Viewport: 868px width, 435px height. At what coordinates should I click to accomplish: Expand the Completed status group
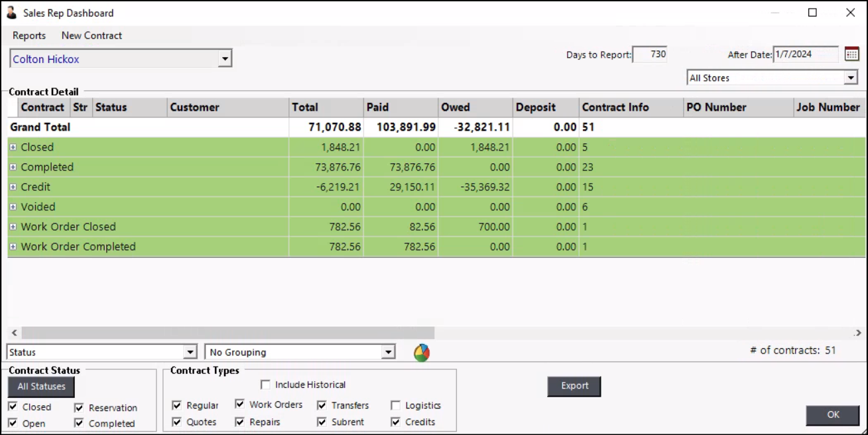pos(13,167)
